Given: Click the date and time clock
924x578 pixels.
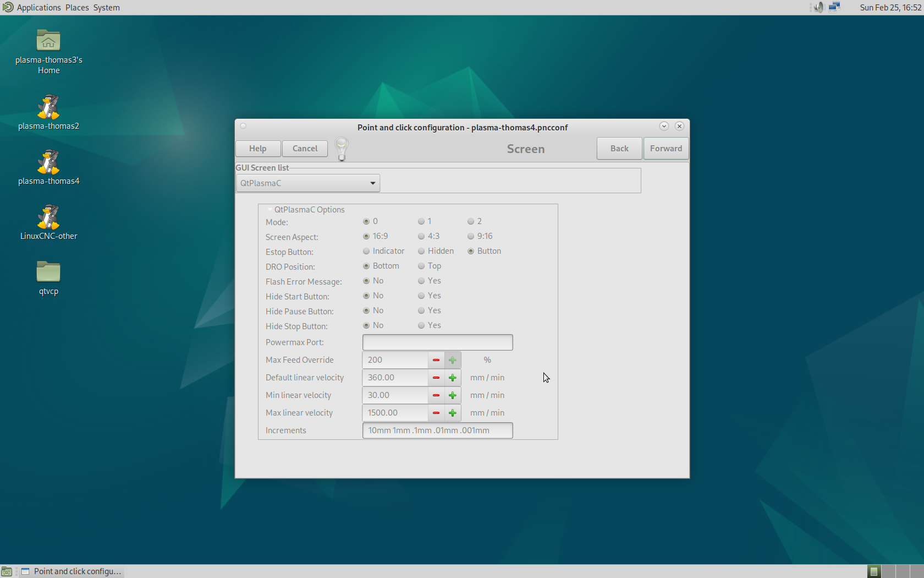Looking at the screenshot, I should 890,7.
